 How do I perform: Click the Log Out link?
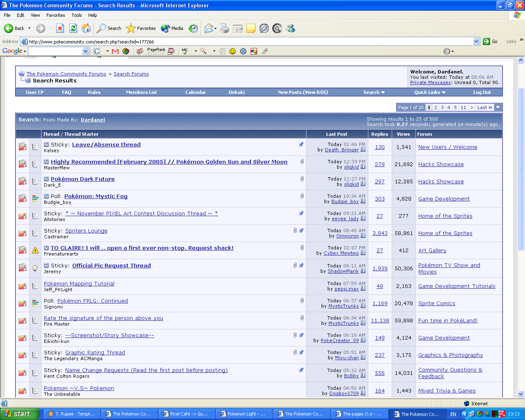[x=482, y=92]
